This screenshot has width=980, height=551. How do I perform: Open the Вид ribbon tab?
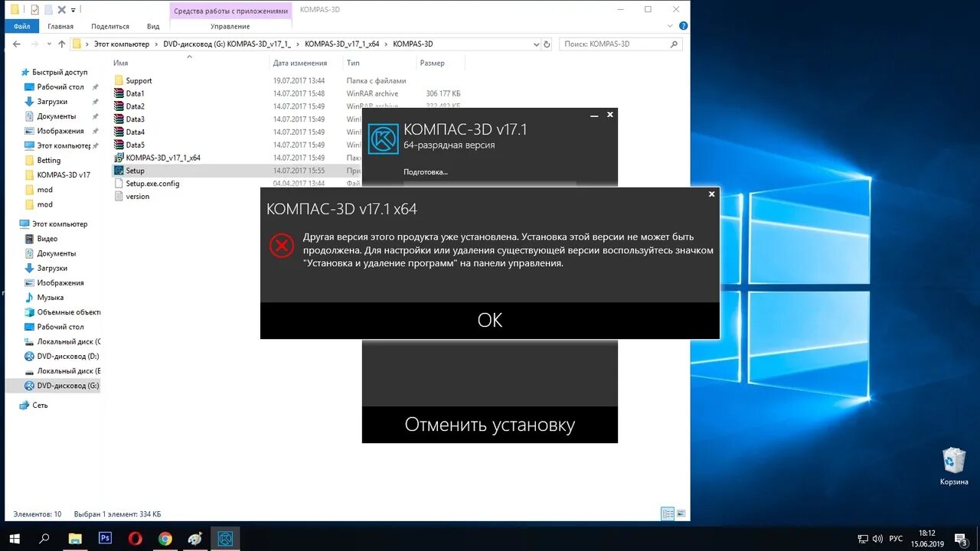(153, 26)
